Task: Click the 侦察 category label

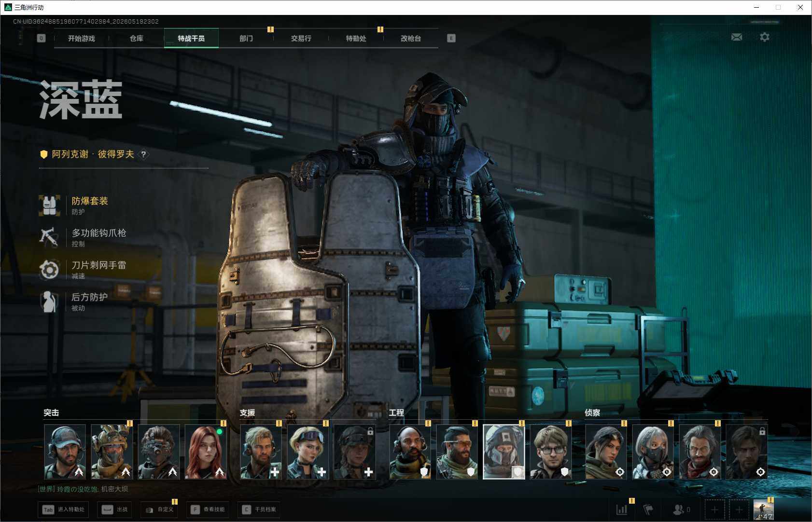Action: pyautogui.click(x=592, y=413)
